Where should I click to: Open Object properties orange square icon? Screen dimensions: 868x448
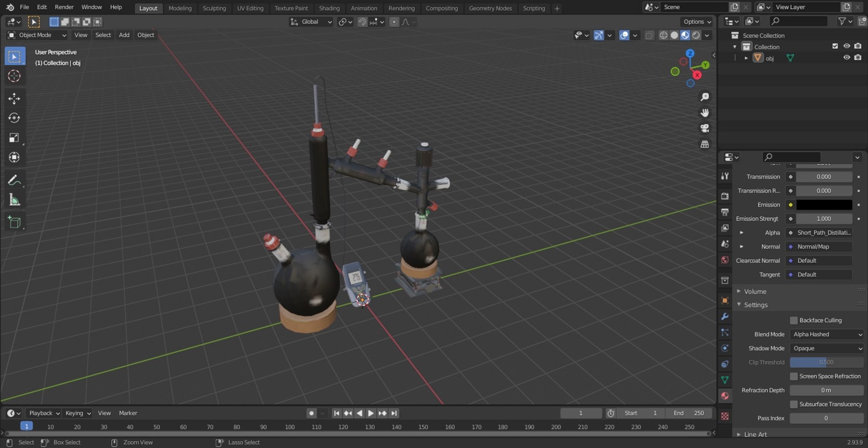(725, 301)
